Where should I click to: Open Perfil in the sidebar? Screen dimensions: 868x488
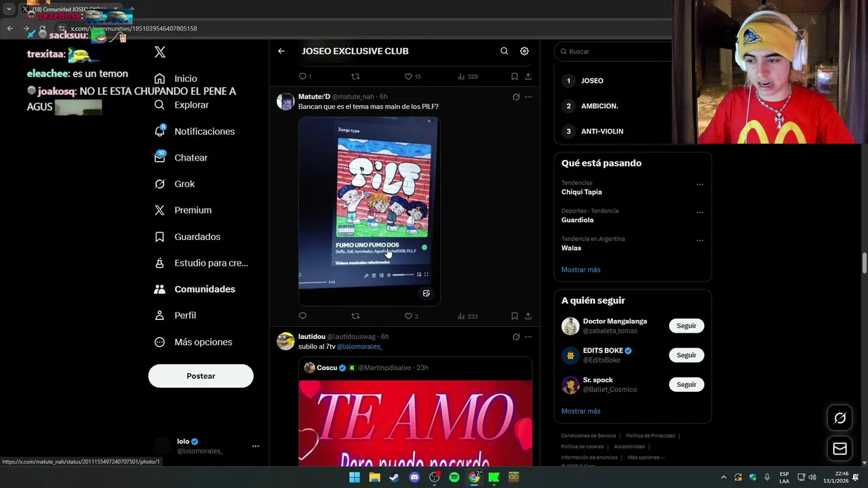(175, 315)
